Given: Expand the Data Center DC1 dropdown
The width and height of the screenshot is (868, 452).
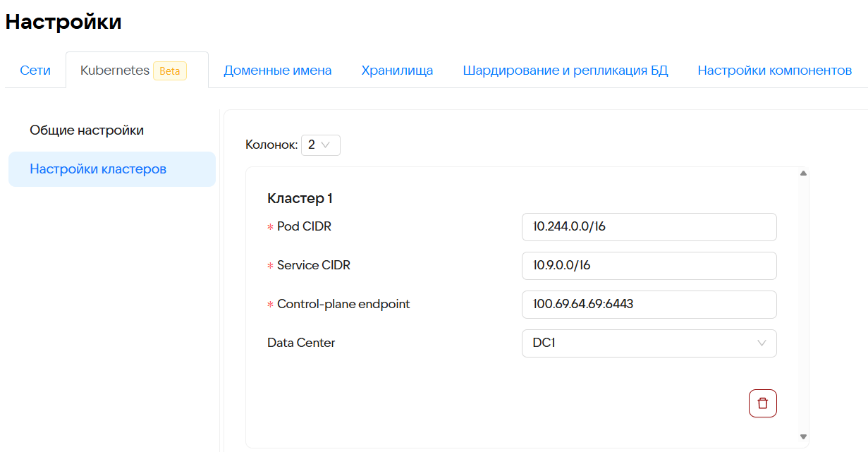Looking at the screenshot, I should point(649,343).
